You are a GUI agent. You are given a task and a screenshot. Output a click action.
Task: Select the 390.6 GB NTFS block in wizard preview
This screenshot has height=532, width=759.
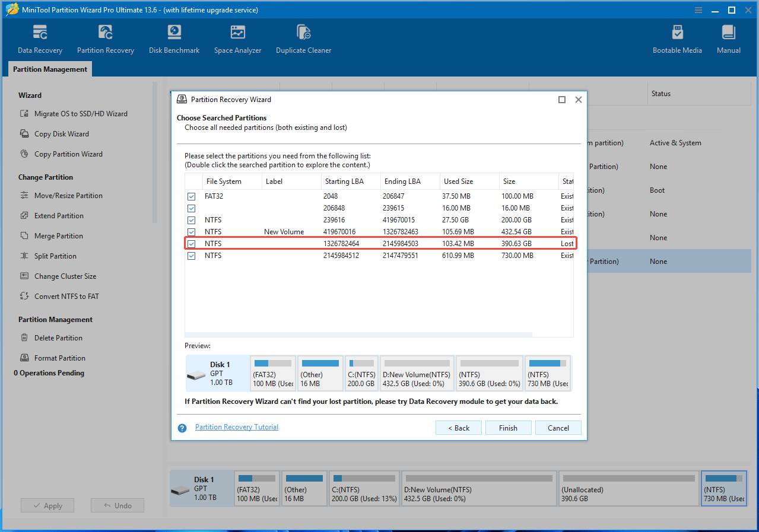tap(490, 373)
